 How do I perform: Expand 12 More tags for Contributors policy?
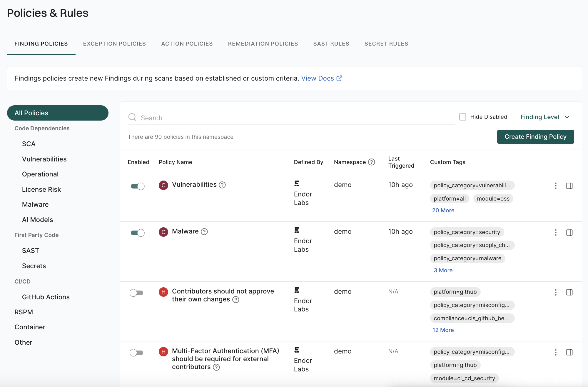(443, 330)
